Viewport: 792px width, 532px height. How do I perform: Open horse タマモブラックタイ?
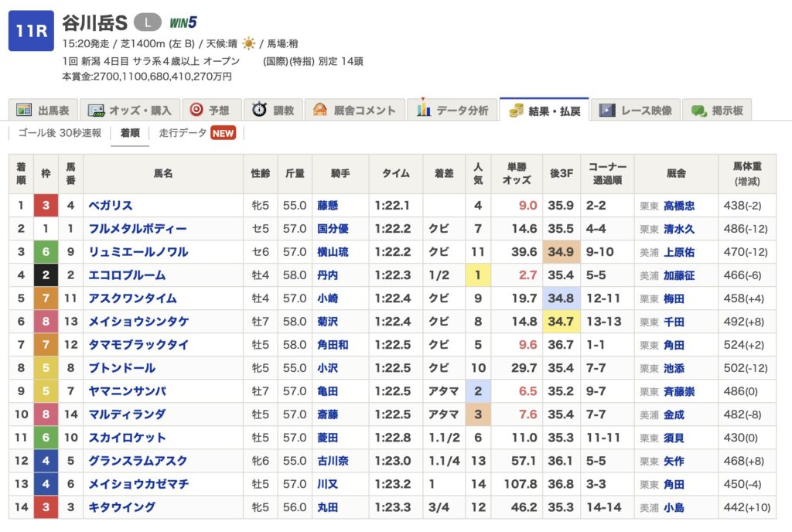(138, 345)
